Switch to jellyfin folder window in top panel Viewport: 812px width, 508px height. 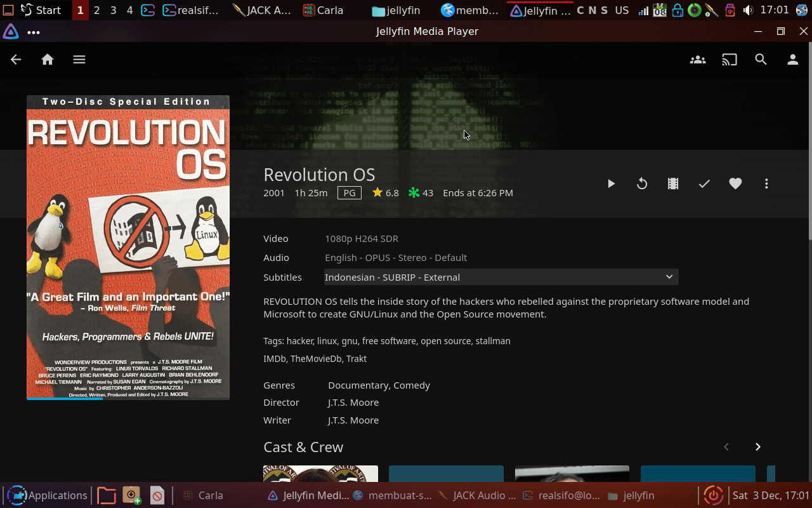[395, 10]
